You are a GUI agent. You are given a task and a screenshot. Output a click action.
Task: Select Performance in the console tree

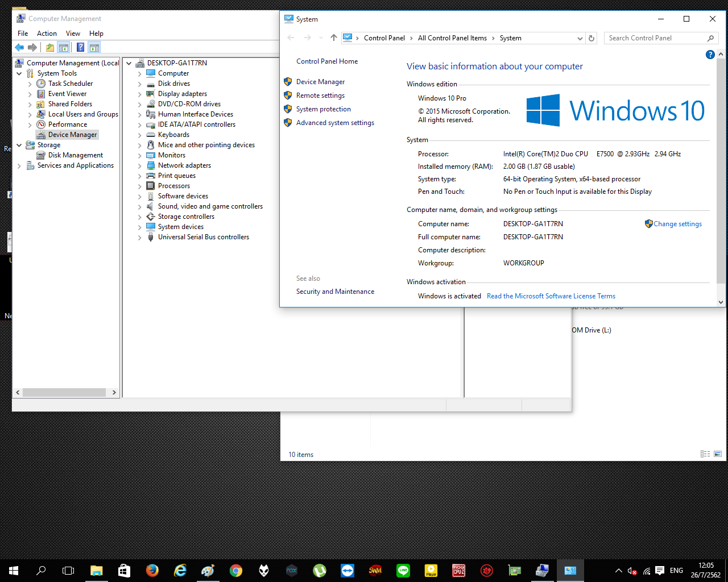68,124
